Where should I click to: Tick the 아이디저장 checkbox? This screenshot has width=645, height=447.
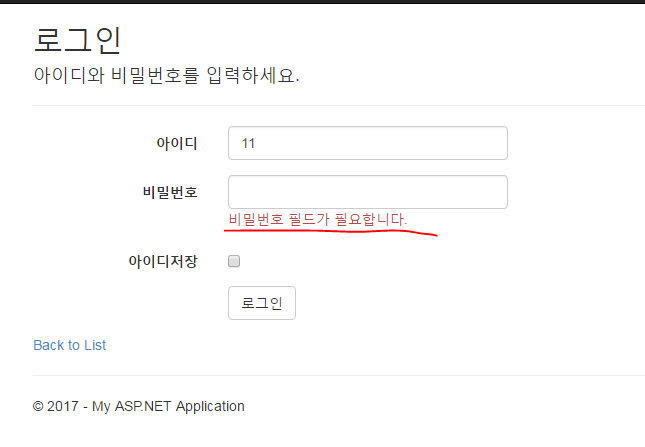coord(234,261)
